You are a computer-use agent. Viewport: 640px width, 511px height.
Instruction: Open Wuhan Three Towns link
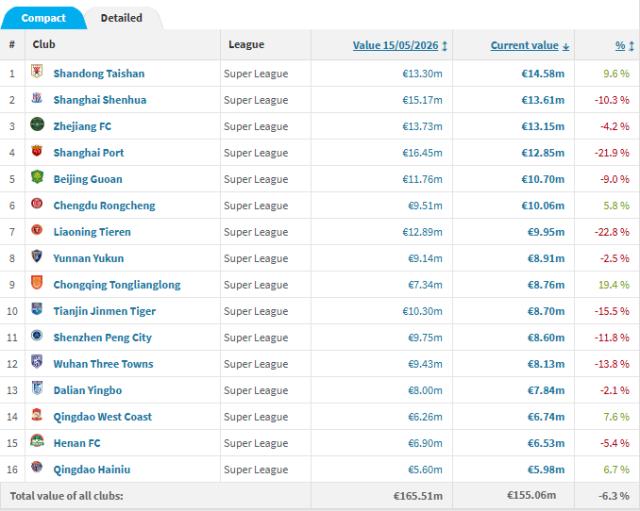[x=104, y=364]
